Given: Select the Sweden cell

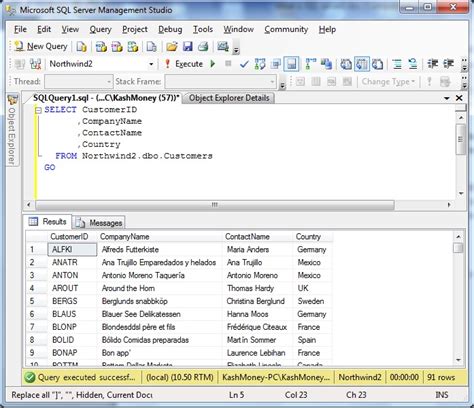Looking at the screenshot, I should click(312, 301).
